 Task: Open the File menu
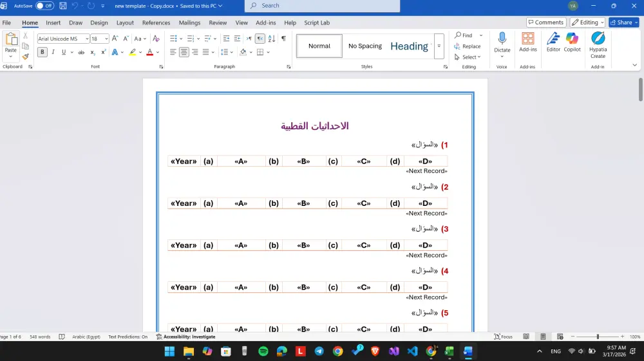[6, 23]
